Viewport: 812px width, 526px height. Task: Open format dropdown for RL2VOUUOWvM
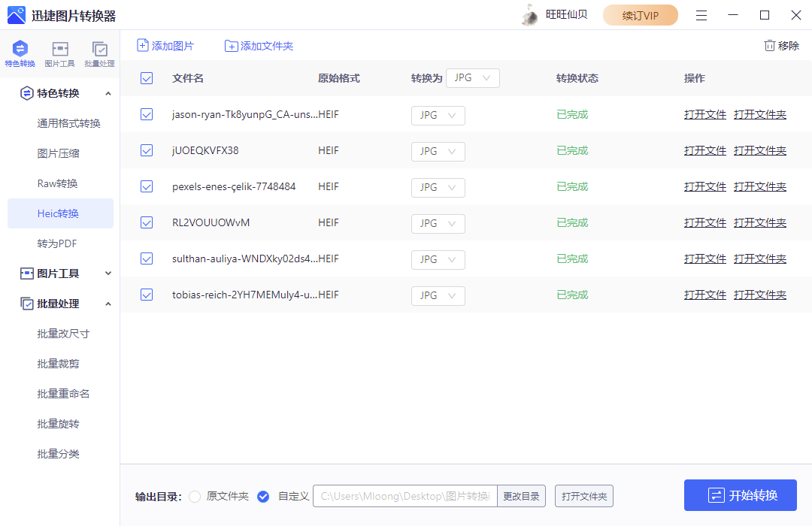(x=438, y=223)
